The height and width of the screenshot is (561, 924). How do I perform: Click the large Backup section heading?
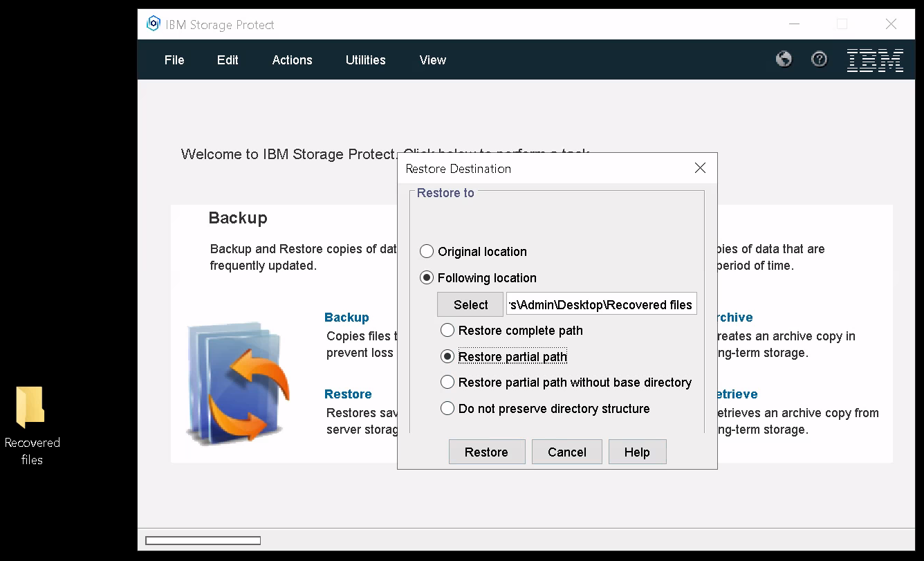[238, 218]
